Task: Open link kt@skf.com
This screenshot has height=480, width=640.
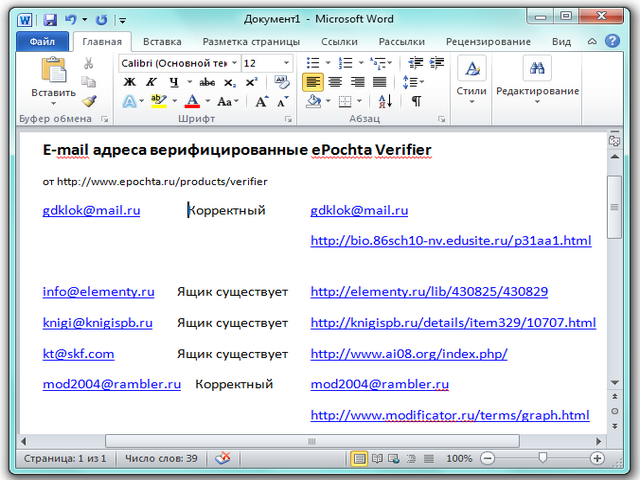Action: [78, 353]
